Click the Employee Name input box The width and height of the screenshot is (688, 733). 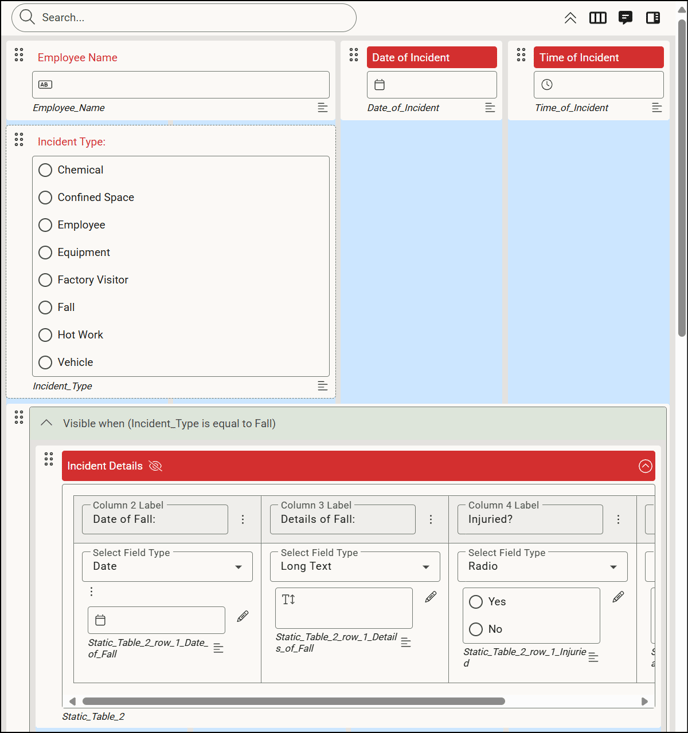point(181,85)
